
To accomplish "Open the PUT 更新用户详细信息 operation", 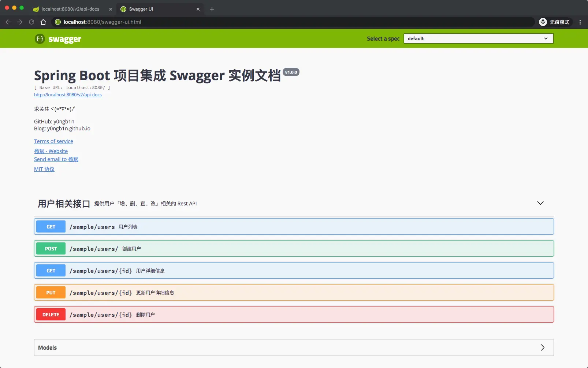I will pos(256,292).
